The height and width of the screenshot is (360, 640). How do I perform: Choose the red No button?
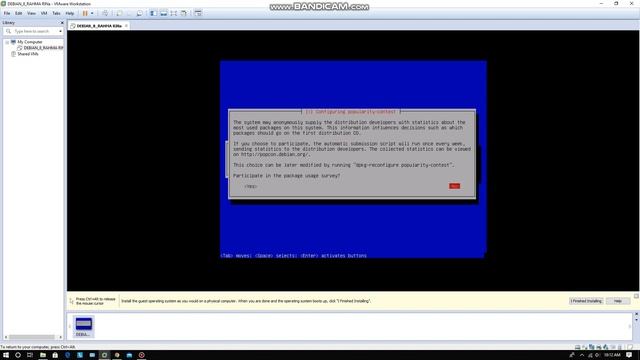point(454,186)
